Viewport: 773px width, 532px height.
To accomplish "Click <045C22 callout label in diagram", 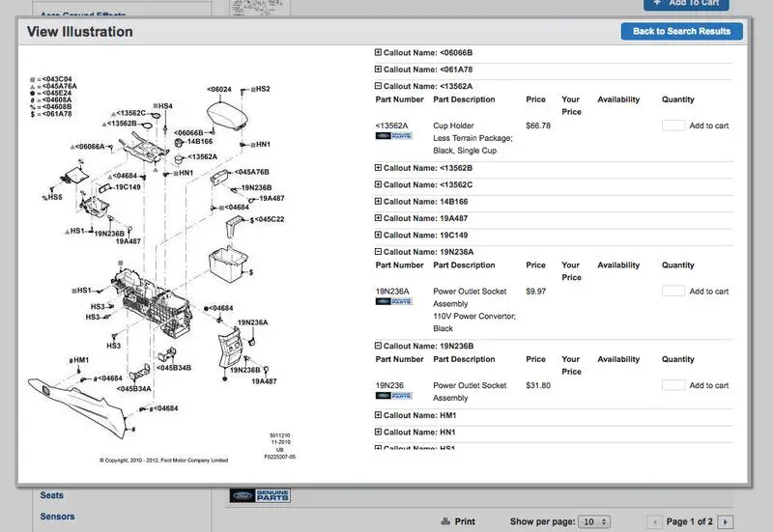I will [x=270, y=219].
